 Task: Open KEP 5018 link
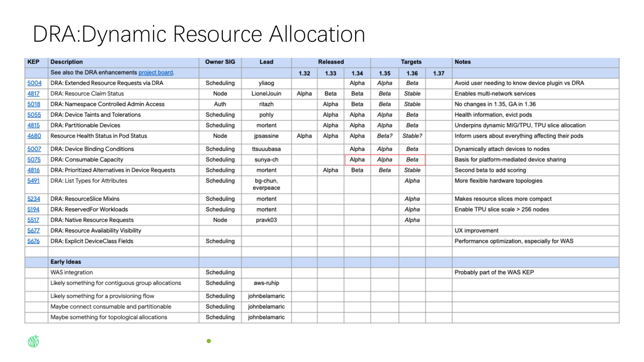[34, 104]
